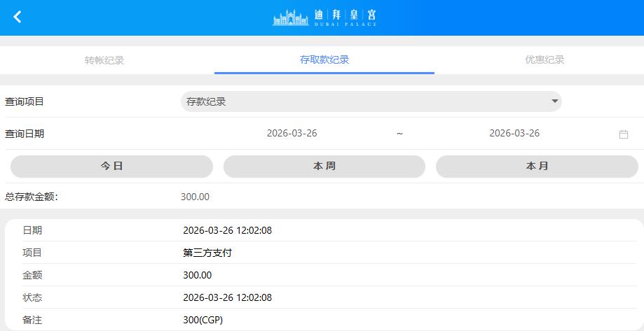Viewport: 644px width, 331px height.
Task: Click the 第三方支付 item entry
Action: click(x=207, y=253)
